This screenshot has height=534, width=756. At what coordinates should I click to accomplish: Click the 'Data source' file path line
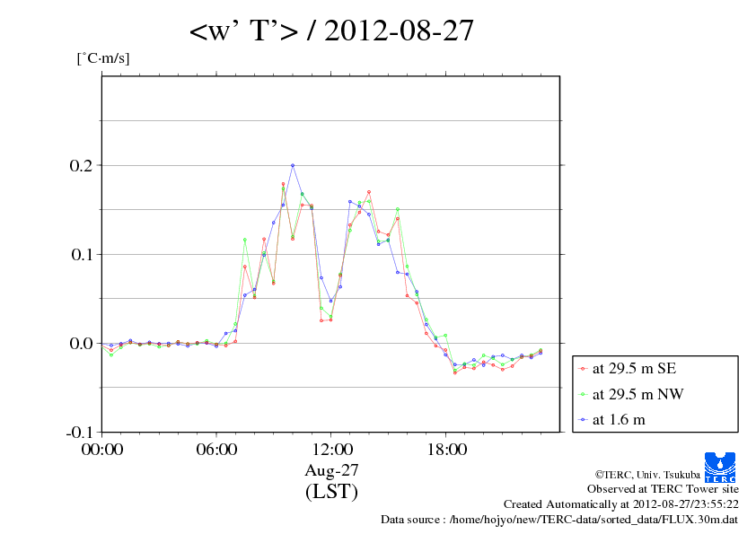(559, 520)
